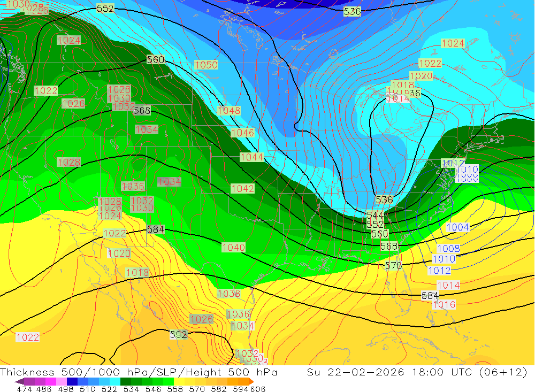Click the cyan legend swatch above 522
This screenshot has width=535, height=392.
click(x=115, y=381)
